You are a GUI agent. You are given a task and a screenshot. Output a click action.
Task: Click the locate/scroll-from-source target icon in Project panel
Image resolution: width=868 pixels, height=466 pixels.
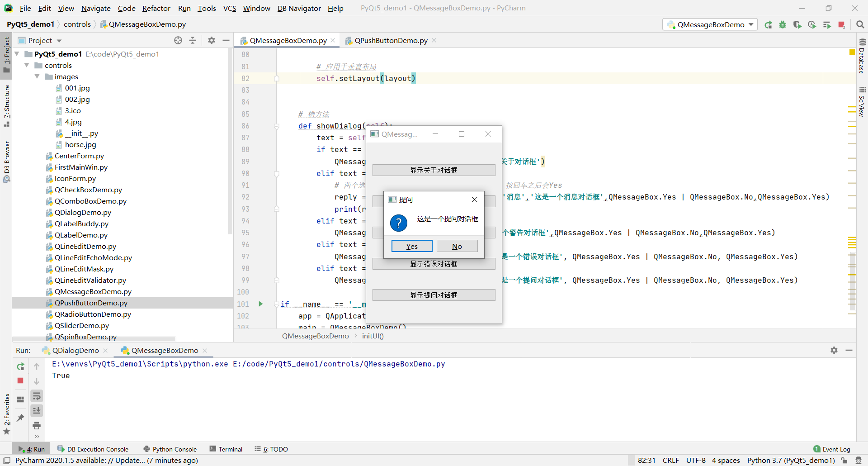[x=178, y=40]
